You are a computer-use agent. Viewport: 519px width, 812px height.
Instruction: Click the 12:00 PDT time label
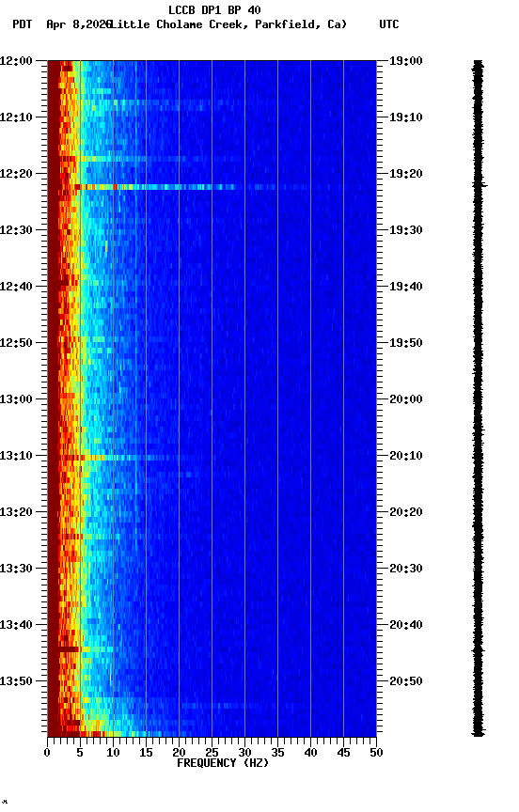tap(16, 61)
